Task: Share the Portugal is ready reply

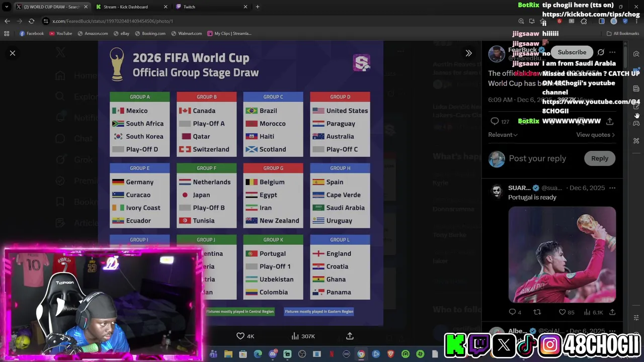Action: pos(612,312)
